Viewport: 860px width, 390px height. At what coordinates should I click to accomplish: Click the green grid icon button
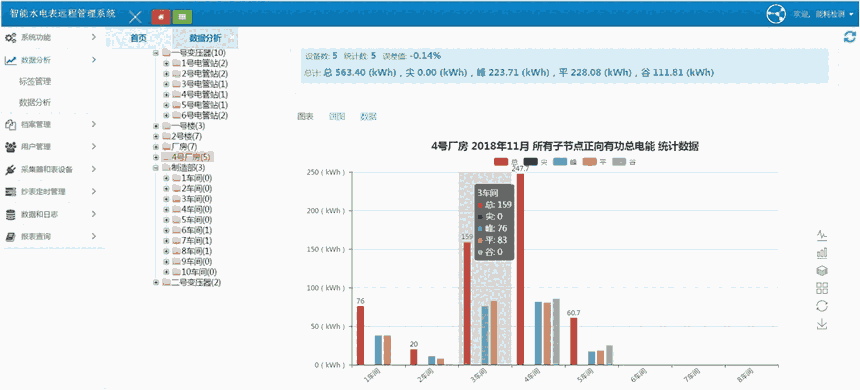182,17
